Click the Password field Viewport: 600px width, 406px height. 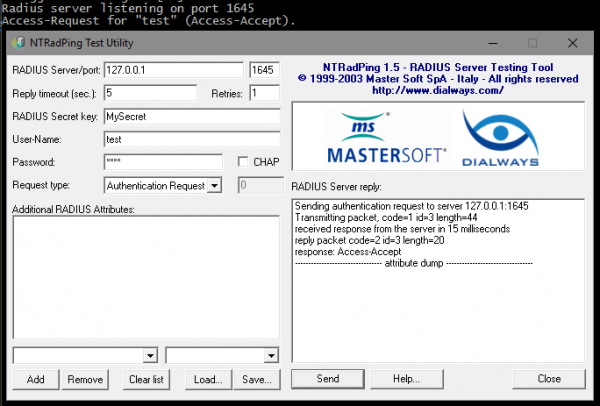coord(163,162)
